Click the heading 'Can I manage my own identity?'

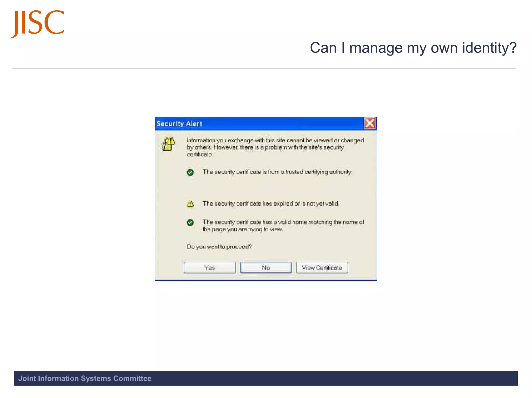pyautogui.click(x=413, y=48)
